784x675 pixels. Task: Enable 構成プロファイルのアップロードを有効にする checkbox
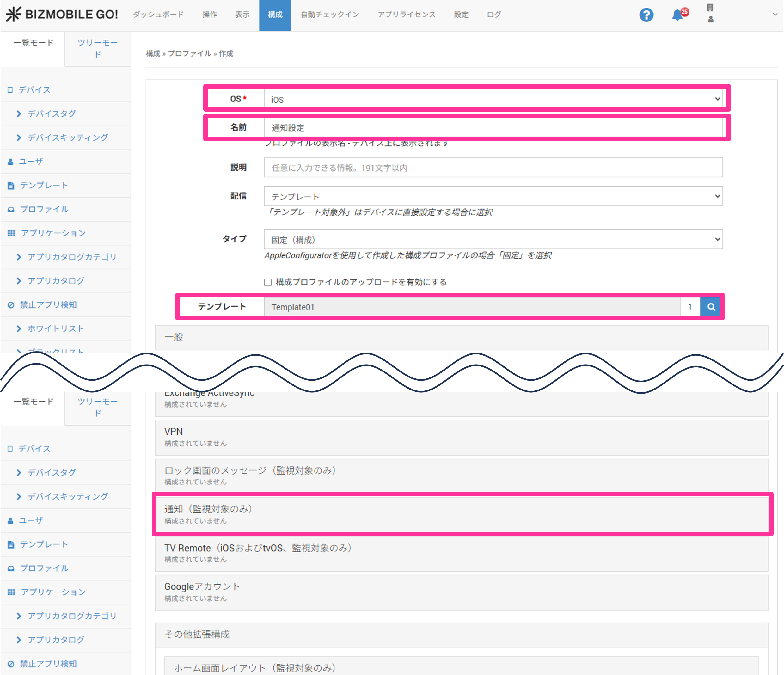[268, 282]
